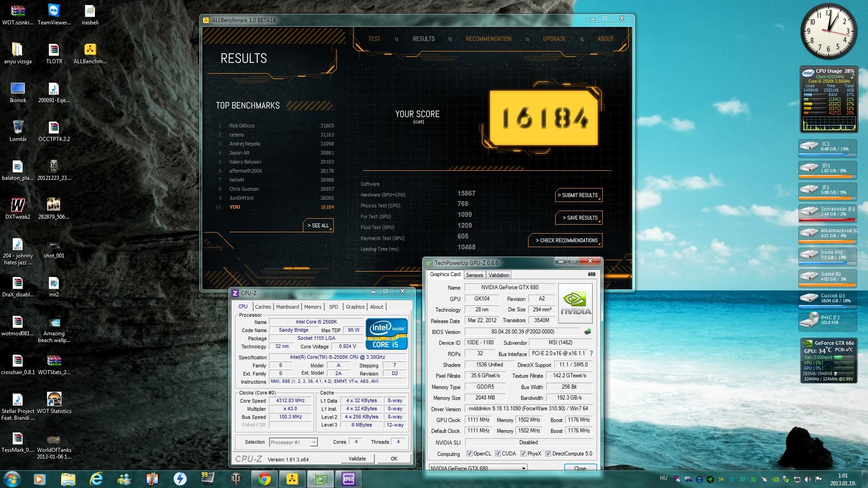The width and height of the screenshot is (868, 488).
Task: Click the CPU Usage gadget graph
Action: pos(829,123)
